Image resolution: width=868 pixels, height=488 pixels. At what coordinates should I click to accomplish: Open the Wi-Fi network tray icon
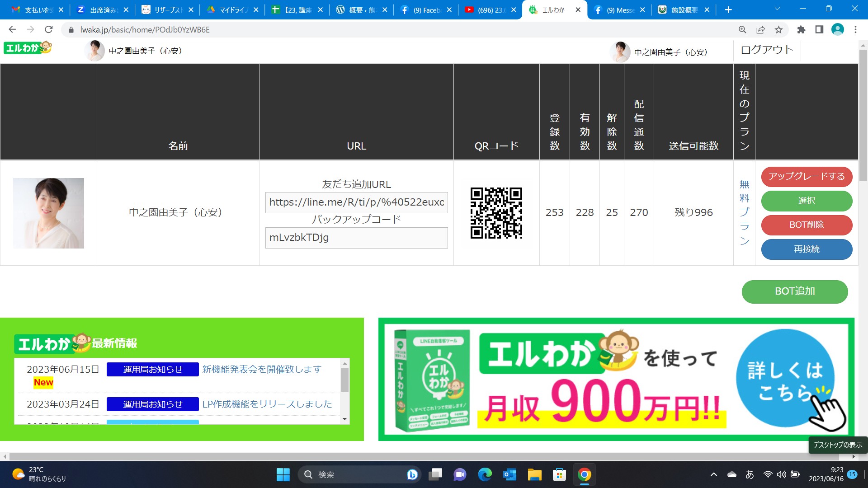pos(768,474)
